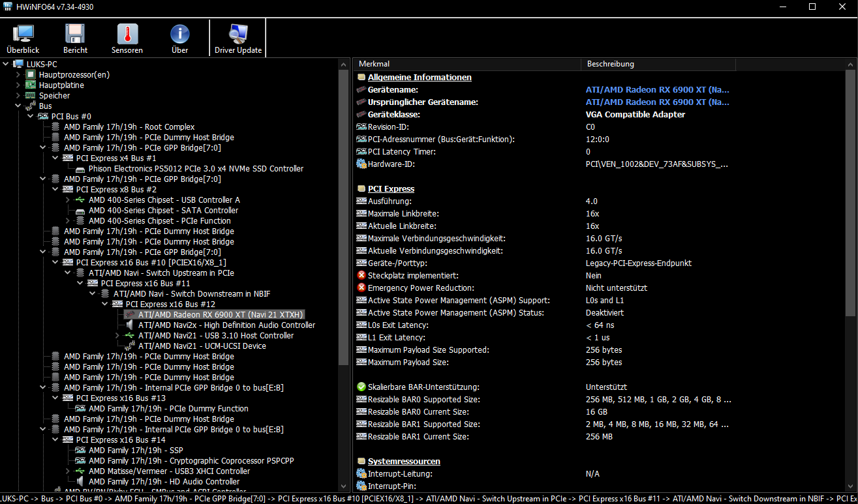Collapse the Bus node

click(18, 106)
